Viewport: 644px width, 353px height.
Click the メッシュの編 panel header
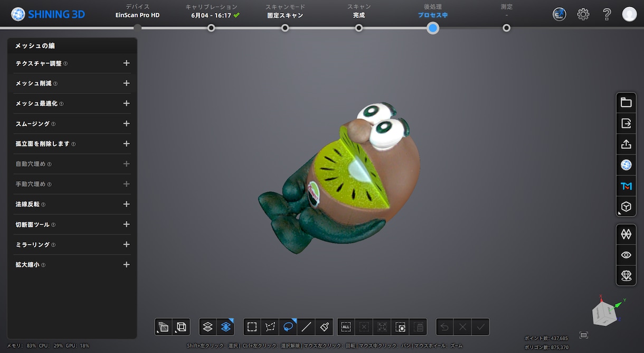pos(72,46)
